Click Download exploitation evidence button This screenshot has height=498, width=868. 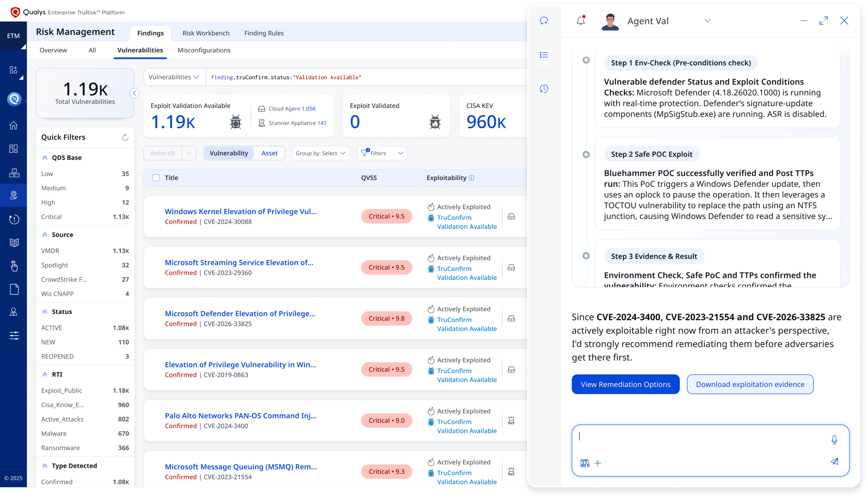pos(750,385)
